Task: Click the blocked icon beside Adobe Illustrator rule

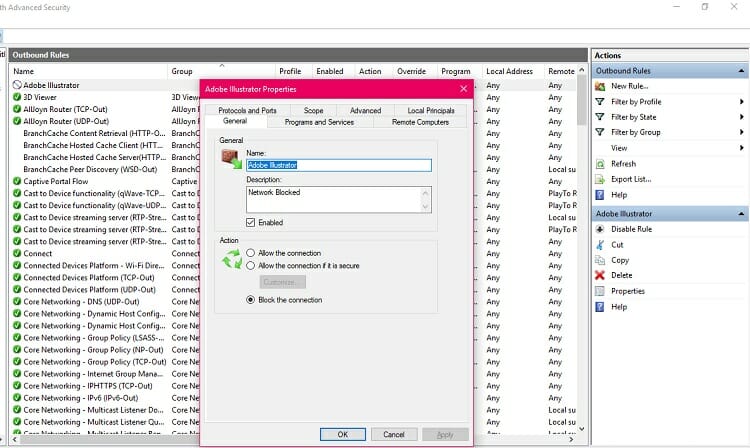Action: [17, 85]
